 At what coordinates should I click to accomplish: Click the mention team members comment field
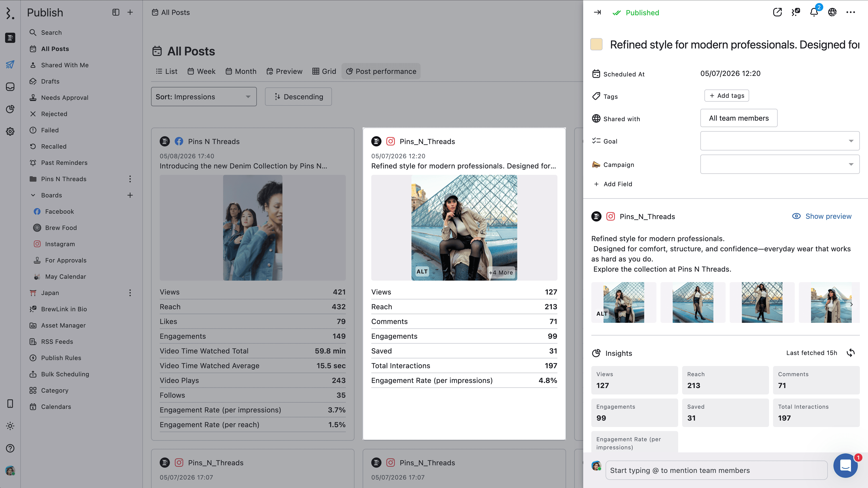tap(716, 470)
